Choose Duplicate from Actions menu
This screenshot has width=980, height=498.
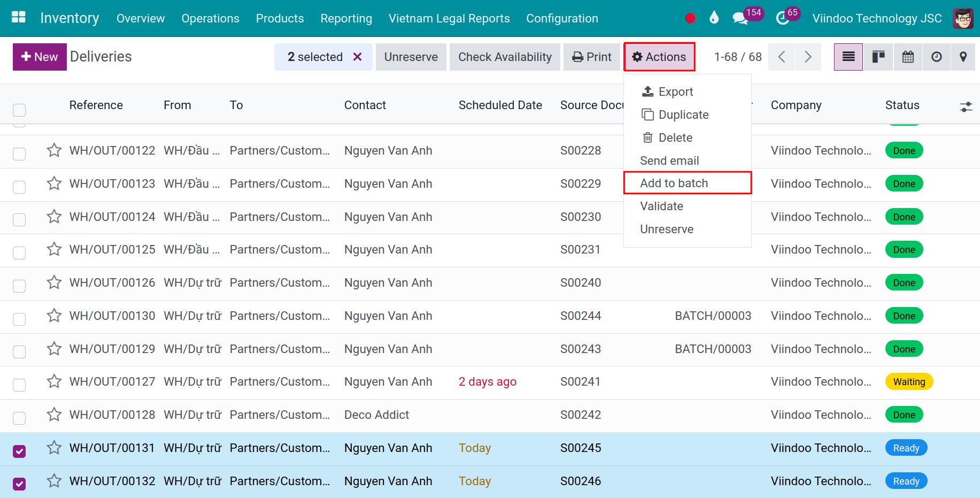(688, 114)
